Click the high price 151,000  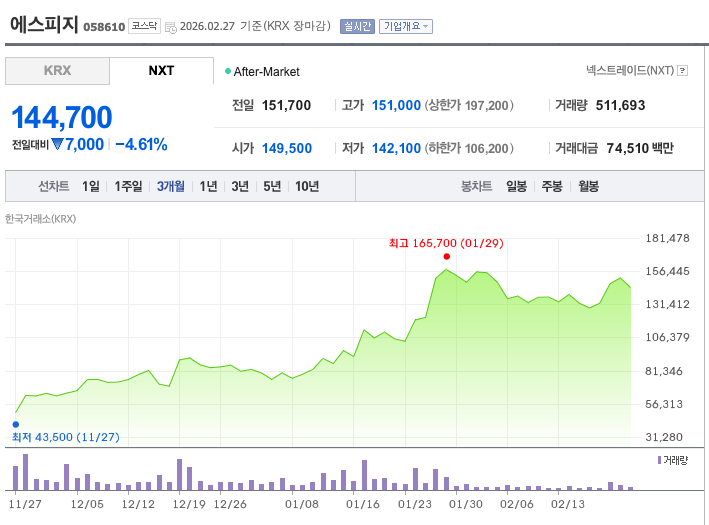(x=396, y=105)
